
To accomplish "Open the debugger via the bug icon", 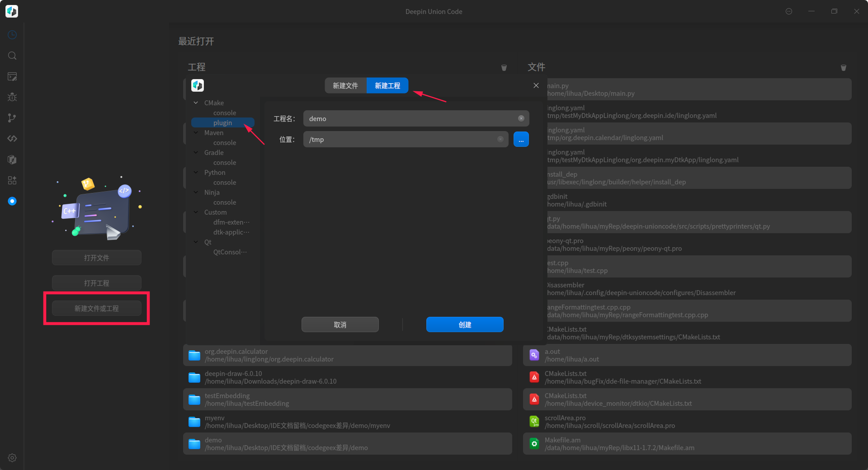I will (x=12, y=97).
